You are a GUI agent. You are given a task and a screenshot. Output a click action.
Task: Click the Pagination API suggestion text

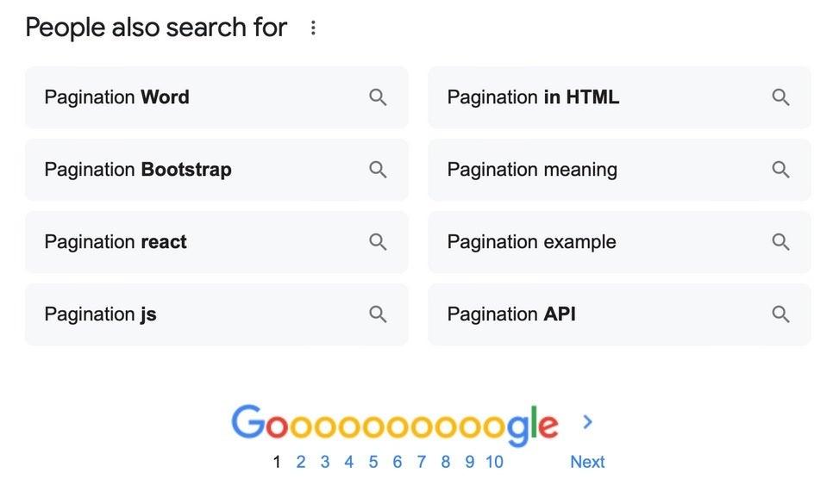pyautogui.click(x=511, y=314)
